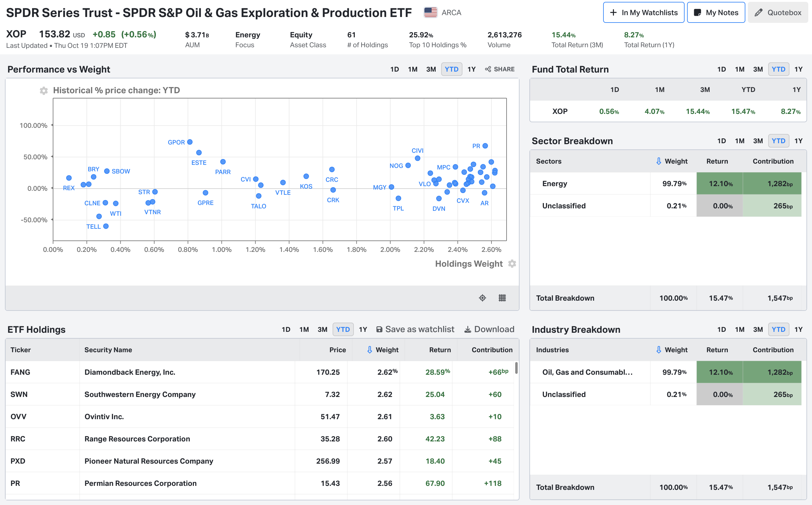
Task: Switch to the grid table view icon
Action: [502, 298]
